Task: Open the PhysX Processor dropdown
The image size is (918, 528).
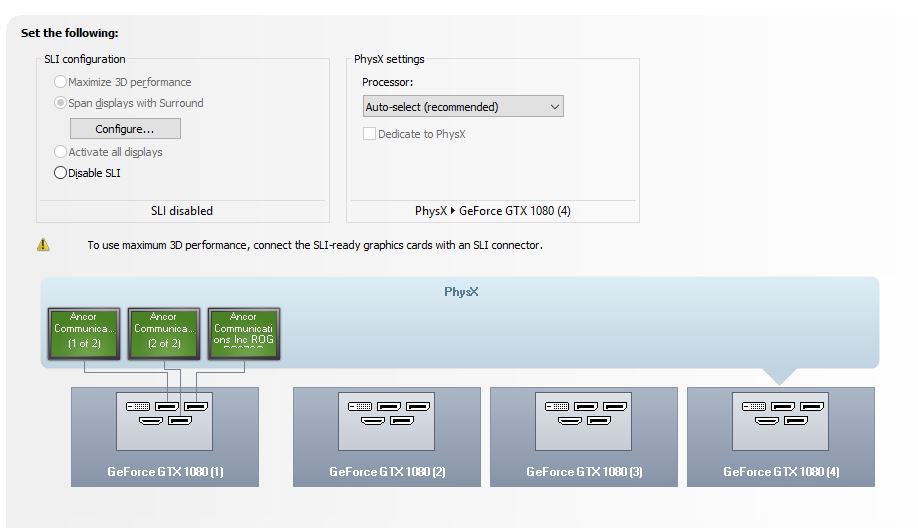Action: pos(463,107)
